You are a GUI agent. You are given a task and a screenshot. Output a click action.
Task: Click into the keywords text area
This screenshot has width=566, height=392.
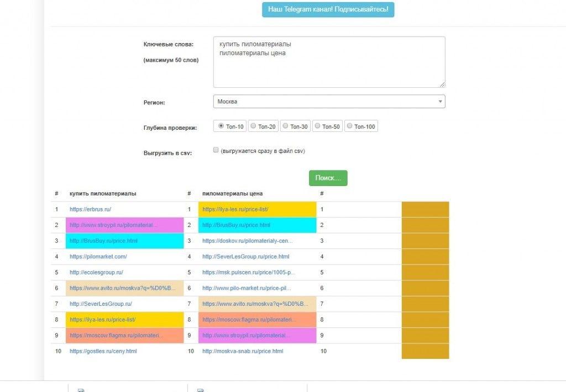(329, 62)
